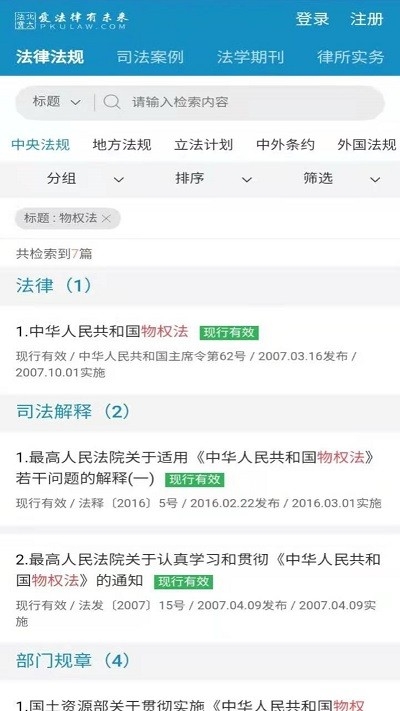Select the 中外条约 category tab
The height and width of the screenshot is (711, 400).
[285, 145]
